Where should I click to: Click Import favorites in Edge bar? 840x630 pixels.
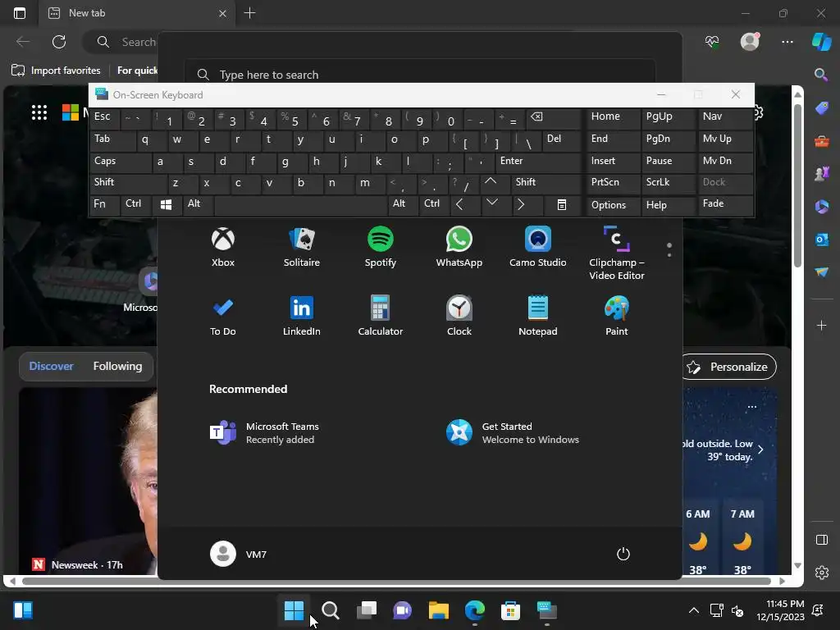[x=56, y=71]
